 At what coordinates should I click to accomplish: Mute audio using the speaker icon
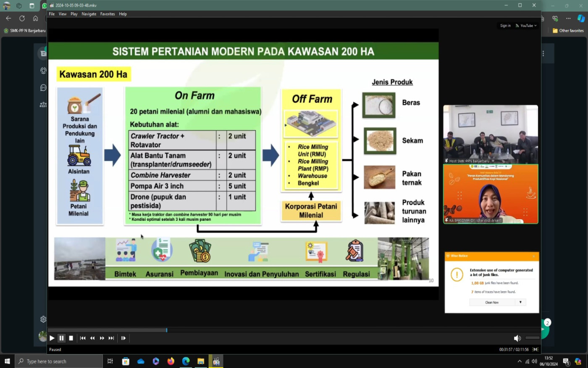[x=517, y=338]
